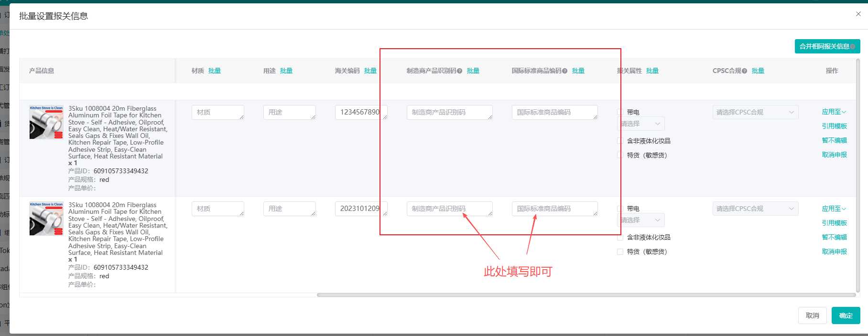Focus 用途 field in second product row
The width and height of the screenshot is (868, 336).
tap(290, 209)
